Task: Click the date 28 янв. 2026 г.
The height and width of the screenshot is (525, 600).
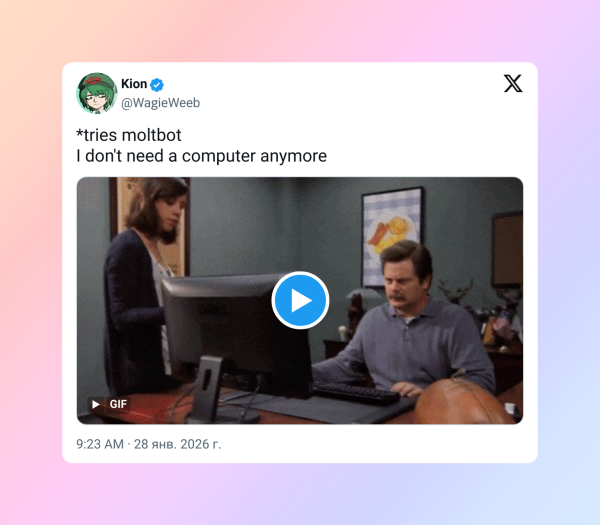Action: [177, 444]
